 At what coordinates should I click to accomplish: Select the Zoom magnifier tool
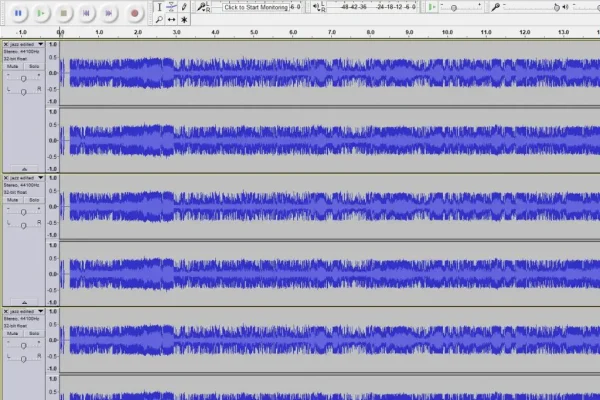160,20
